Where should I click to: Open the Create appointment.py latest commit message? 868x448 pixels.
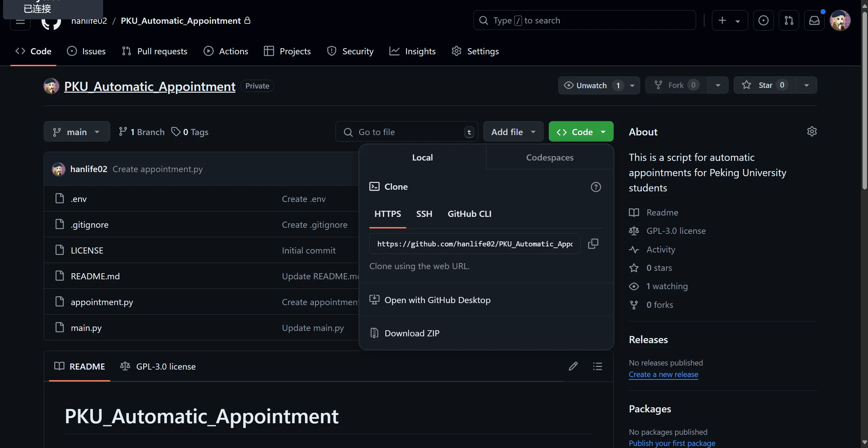click(157, 169)
